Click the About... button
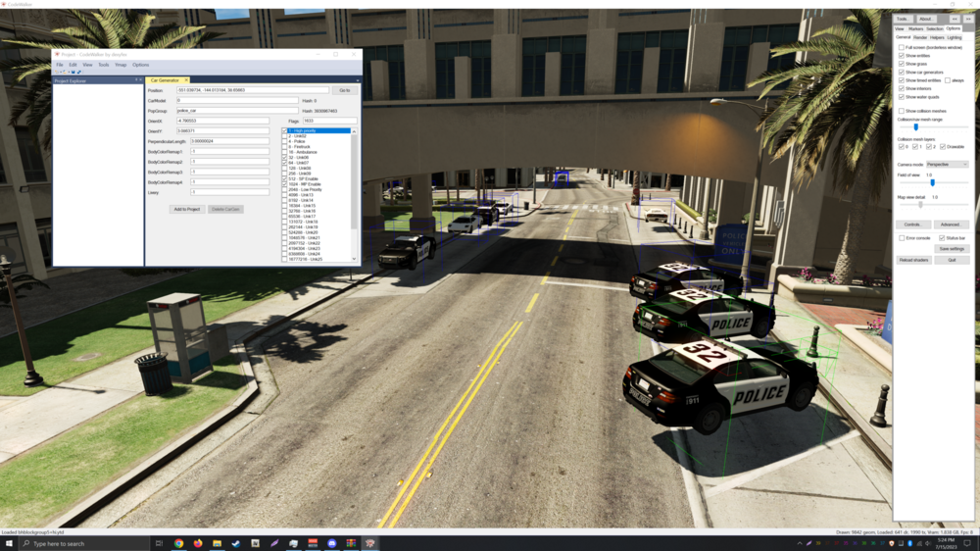Viewport: 980px width, 551px height. [926, 19]
